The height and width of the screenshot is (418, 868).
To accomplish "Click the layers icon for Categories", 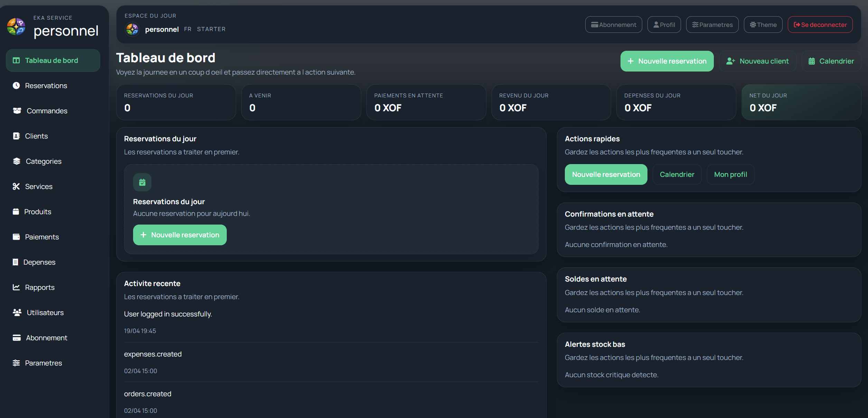I will pos(17,161).
